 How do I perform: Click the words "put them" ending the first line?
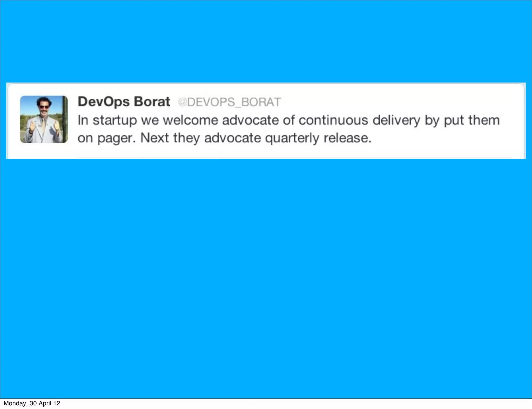pyautogui.click(x=472, y=121)
